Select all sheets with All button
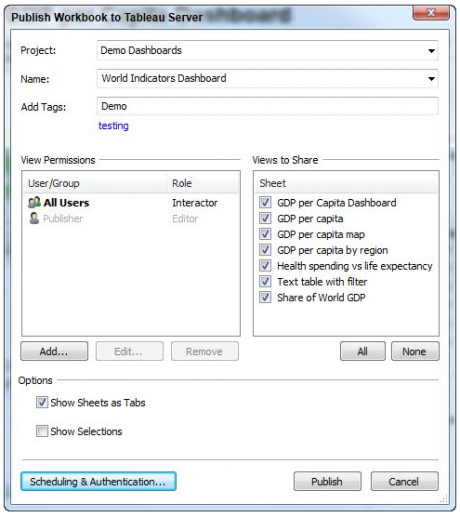Viewport: 460px width, 517px height. coord(363,351)
